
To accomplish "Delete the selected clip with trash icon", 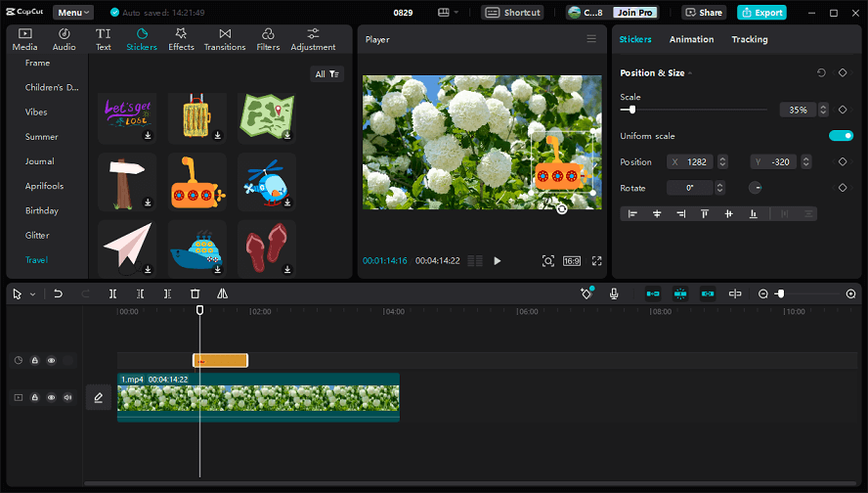I will point(195,293).
